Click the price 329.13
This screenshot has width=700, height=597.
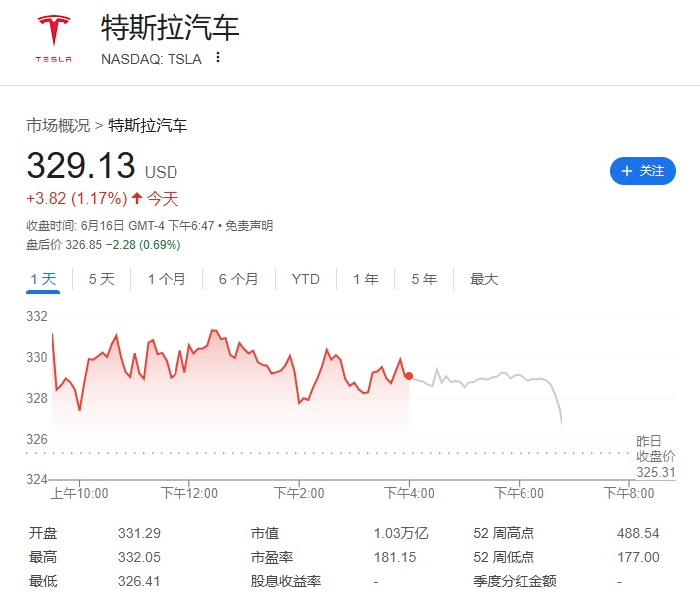tap(81, 166)
